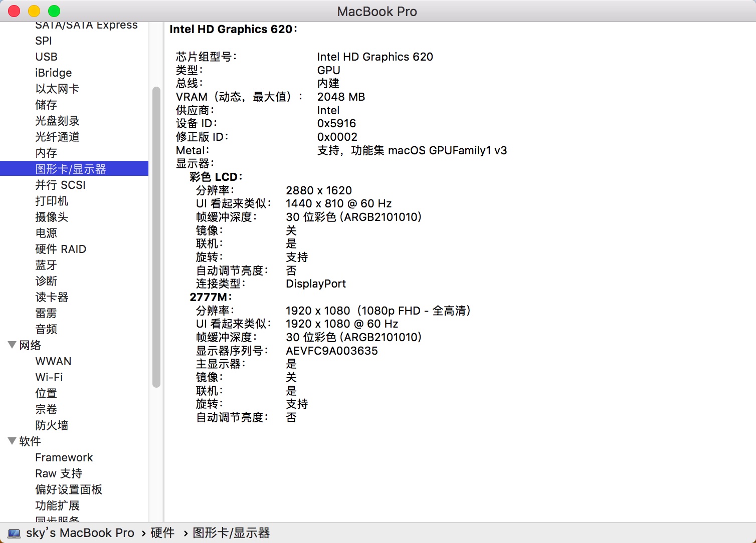Viewport: 756px width, 543px height.
Task: Select 电源 in the sidebar
Action: click(x=46, y=233)
